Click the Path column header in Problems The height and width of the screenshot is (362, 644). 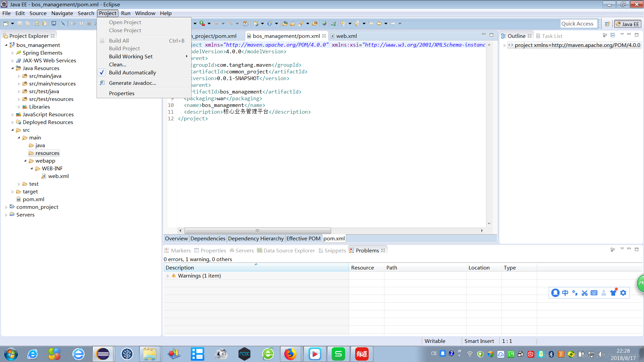(x=425, y=267)
